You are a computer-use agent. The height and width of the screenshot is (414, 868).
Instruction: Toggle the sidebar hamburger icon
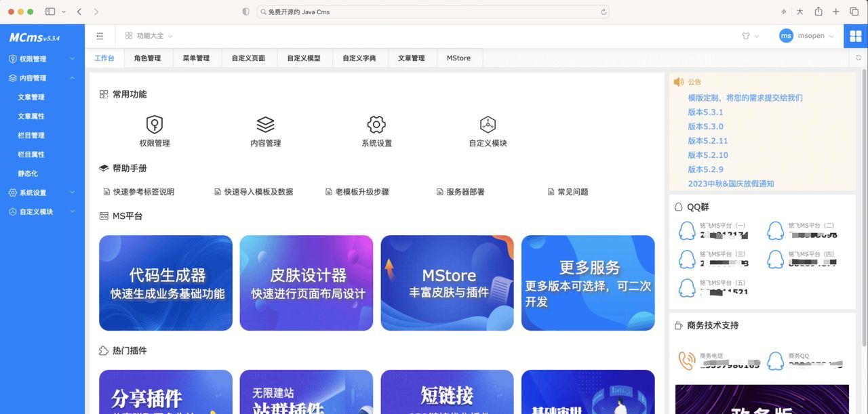click(x=99, y=36)
